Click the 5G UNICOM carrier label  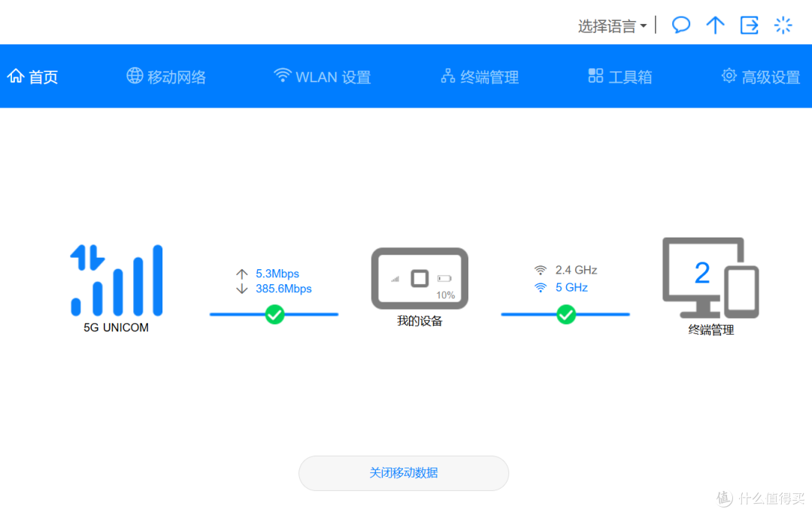116,328
